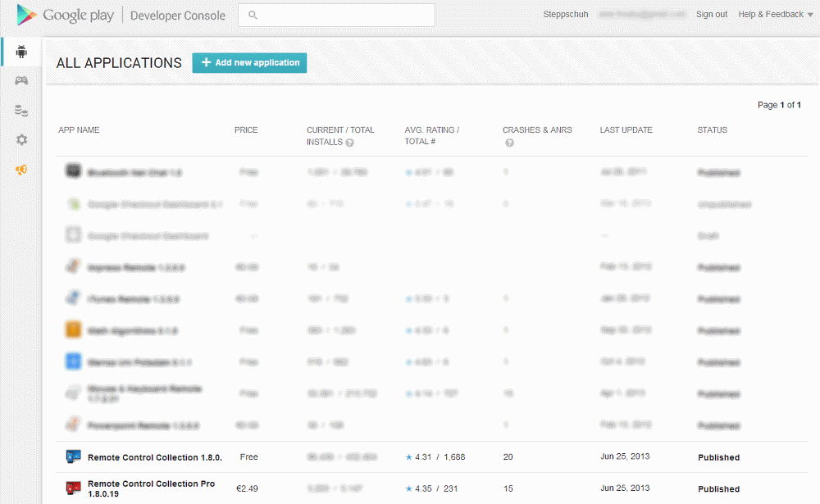
Task: Open Remote Control Collection Pro 1.8.0.19 app
Action: point(151,488)
